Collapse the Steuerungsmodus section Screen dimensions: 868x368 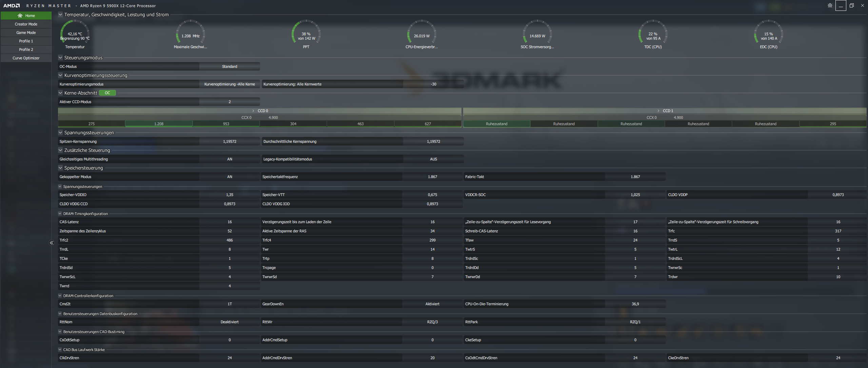pos(60,58)
